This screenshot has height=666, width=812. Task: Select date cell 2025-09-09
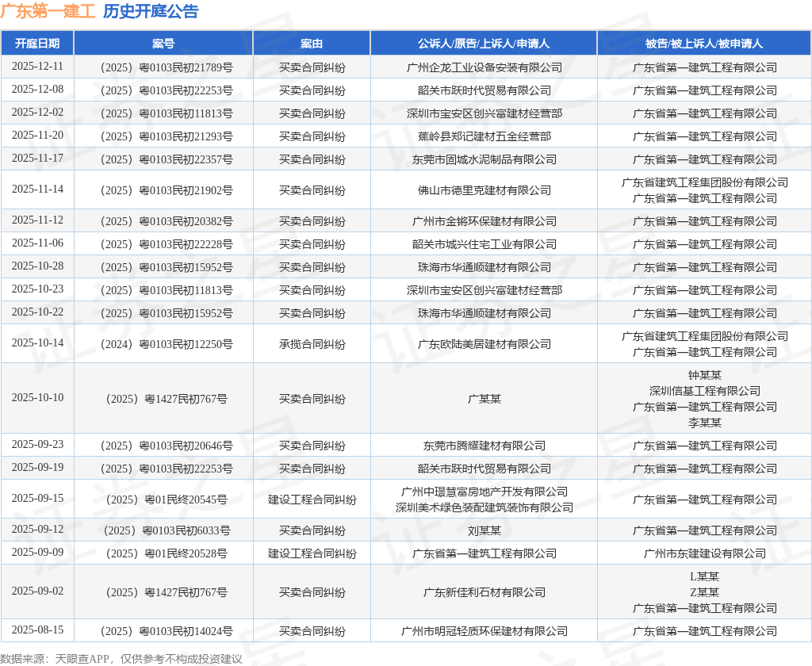[37, 553]
